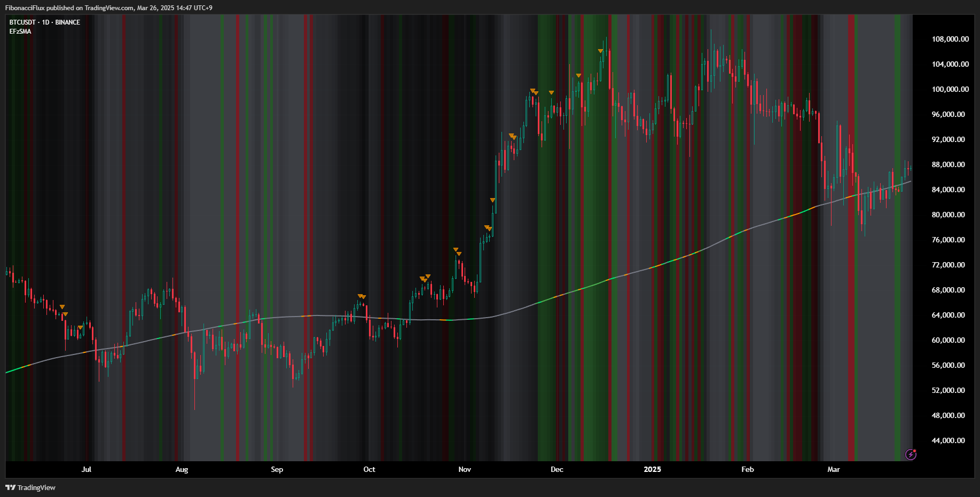The image size is (980, 497).
Task: Click the 80,000.00 price axis label
Action: pos(948,215)
